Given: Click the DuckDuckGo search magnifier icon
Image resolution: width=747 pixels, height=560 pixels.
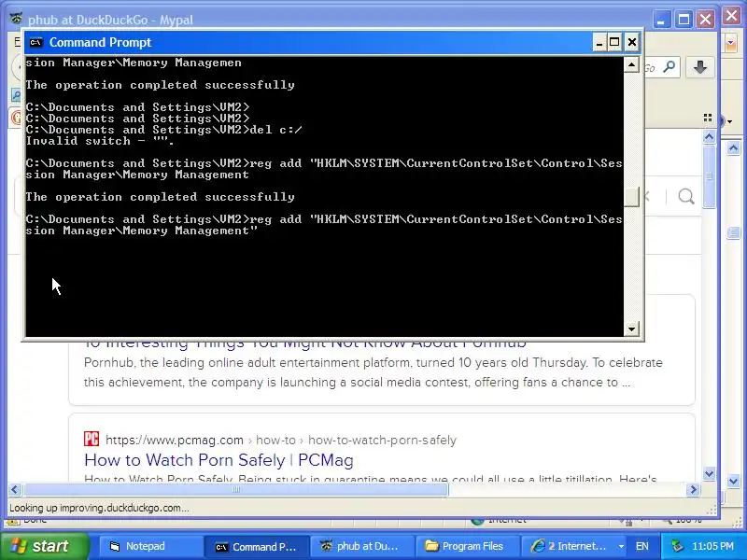Looking at the screenshot, I should click(686, 196).
